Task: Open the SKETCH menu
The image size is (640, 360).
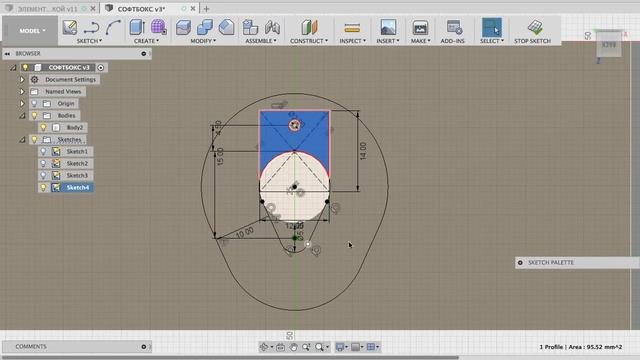Action: 89,41
